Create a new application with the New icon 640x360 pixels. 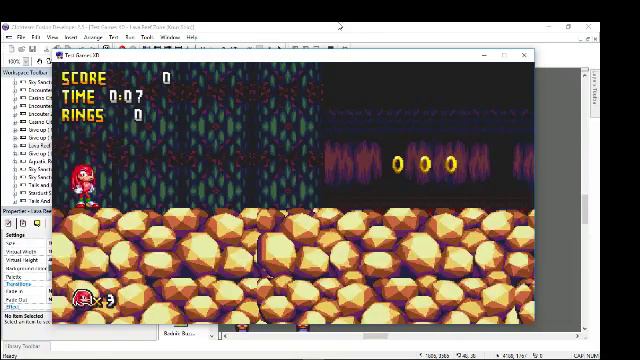(11, 49)
